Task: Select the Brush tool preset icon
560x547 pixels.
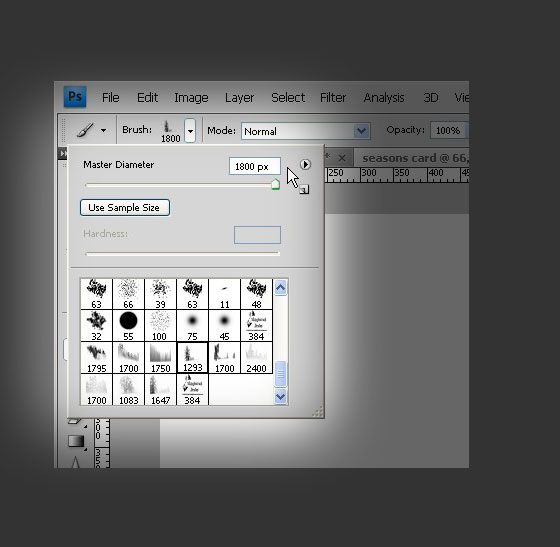Action: [85, 130]
